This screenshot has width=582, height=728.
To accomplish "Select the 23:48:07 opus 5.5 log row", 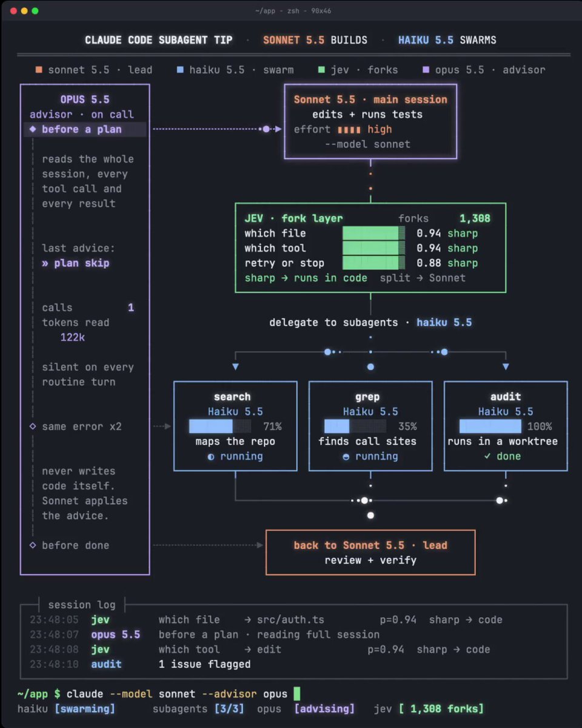I will (x=205, y=635).
